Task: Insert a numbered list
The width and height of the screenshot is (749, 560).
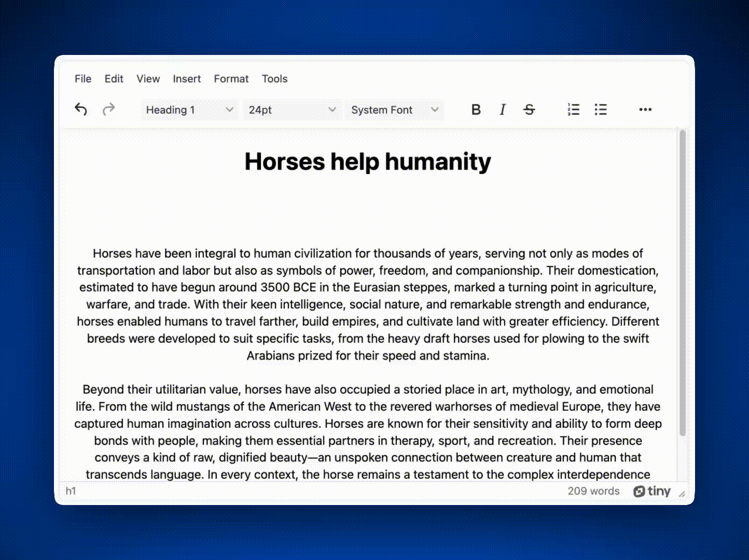Action: pos(573,109)
